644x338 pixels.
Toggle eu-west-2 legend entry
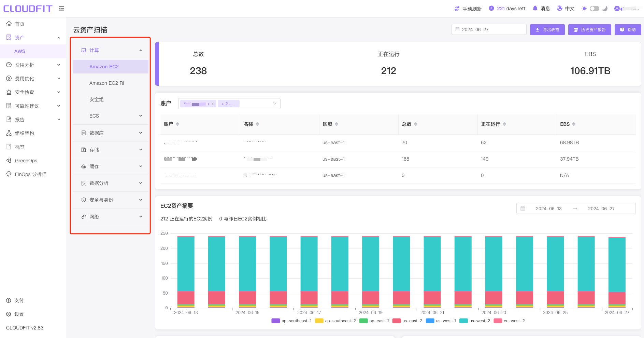coord(509,321)
